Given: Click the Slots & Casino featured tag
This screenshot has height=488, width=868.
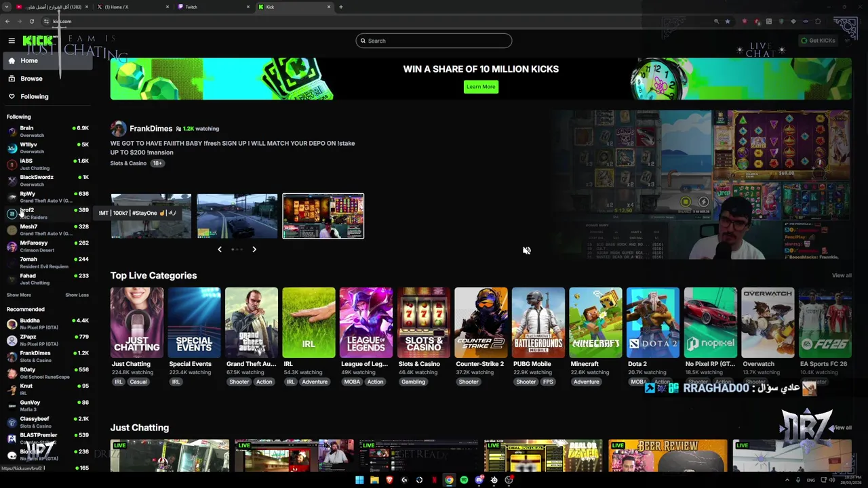Looking at the screenshot, I should [x=128, y=163].
